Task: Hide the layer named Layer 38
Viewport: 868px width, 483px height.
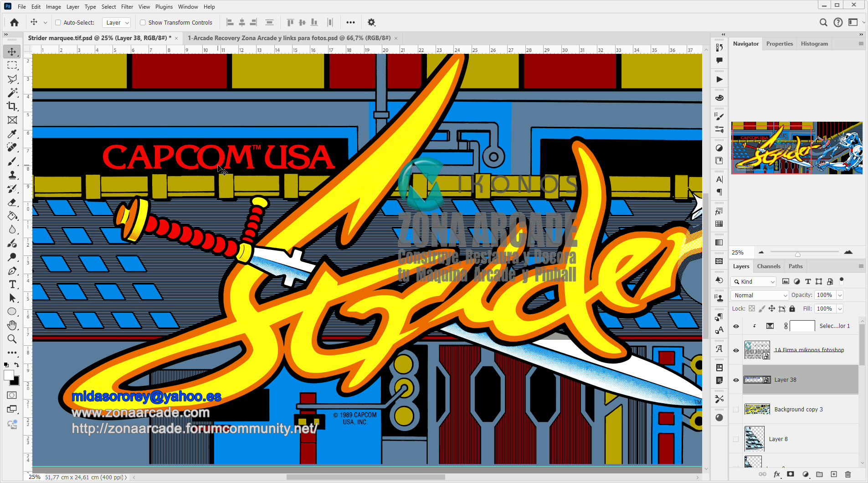Action: point(736,379)
